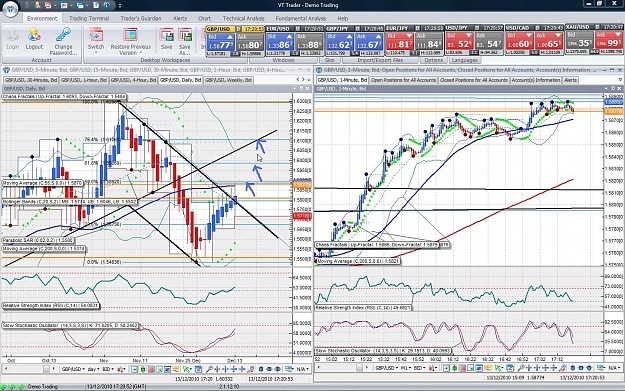Open left chart candlestick chart-type dropdown
This screenshot has width=625, height=391.
(x=121, y=369)
